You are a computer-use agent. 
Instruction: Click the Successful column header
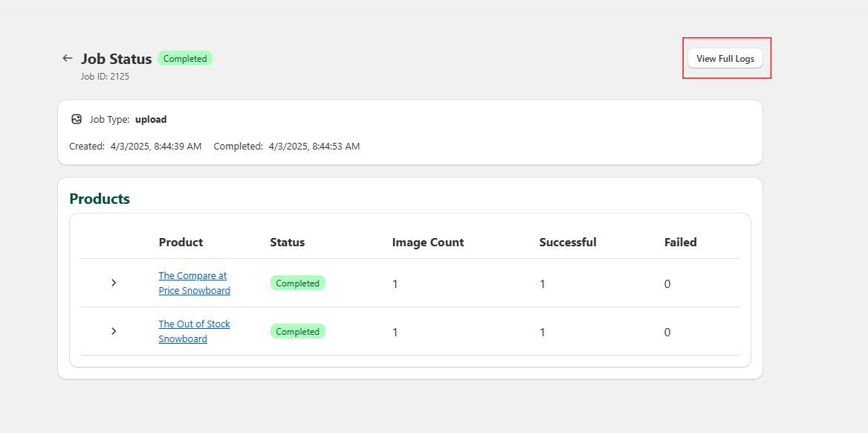coord(567,242)
